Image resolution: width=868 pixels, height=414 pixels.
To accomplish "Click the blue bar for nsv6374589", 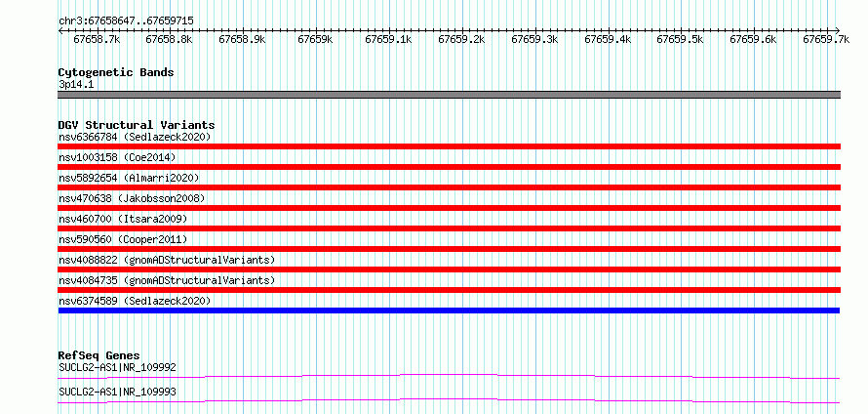I will point(449,310).
